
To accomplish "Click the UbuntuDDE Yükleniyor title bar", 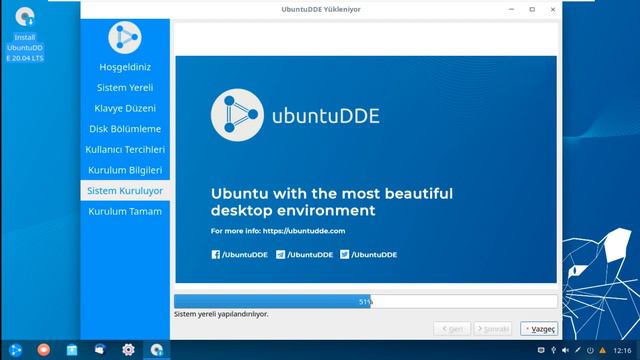I will [x=321, y=9].
